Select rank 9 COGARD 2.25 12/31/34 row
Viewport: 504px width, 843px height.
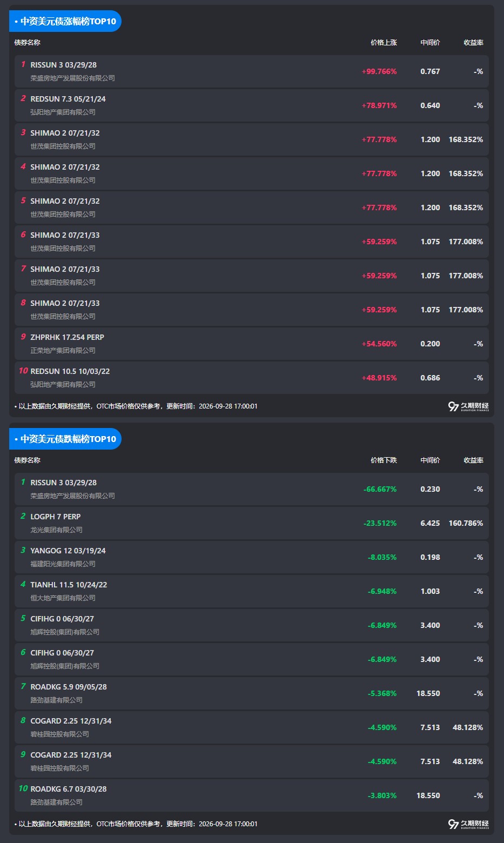[x=252, y=761]
